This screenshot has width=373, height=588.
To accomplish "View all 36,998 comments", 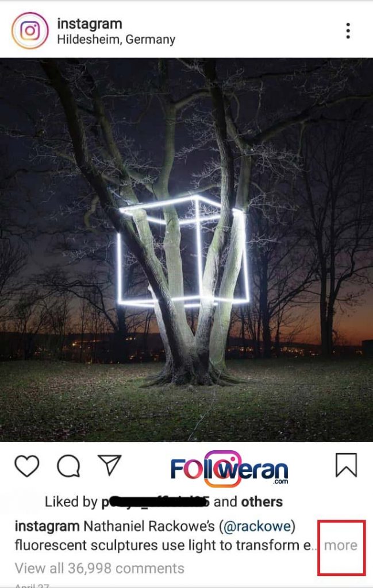I will point(99,568).
